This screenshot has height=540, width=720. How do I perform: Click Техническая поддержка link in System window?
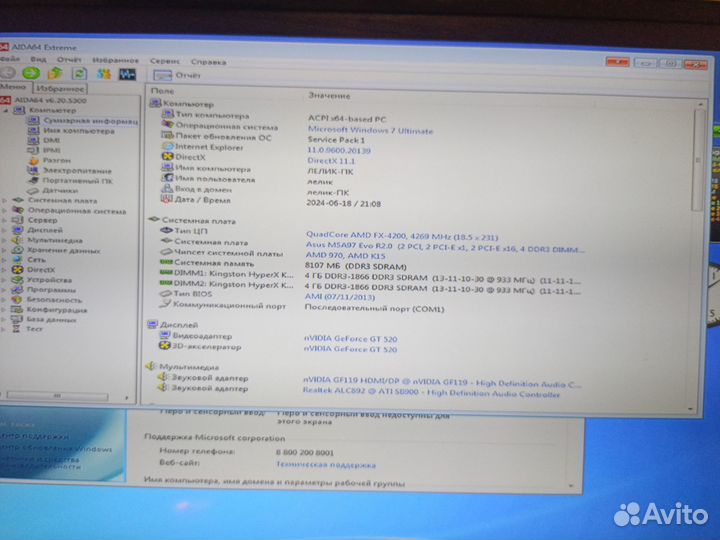(x=326, y=465)
